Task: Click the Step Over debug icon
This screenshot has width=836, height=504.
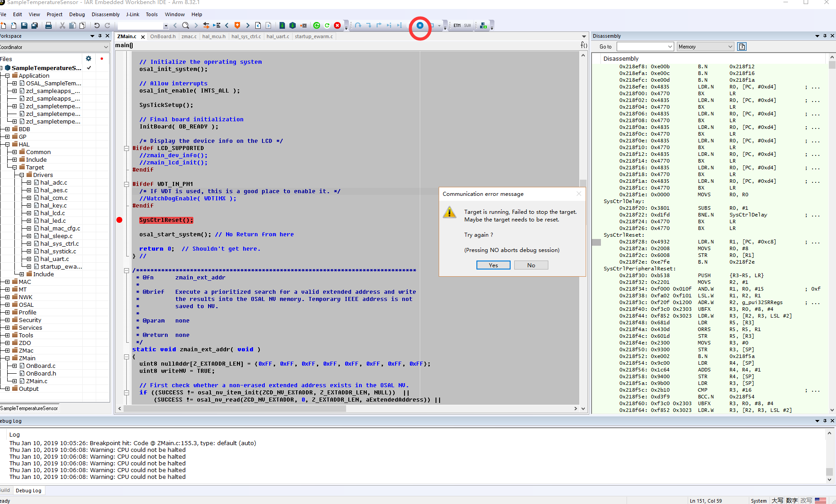Action: pyautogui.click(x=358, y=26)
